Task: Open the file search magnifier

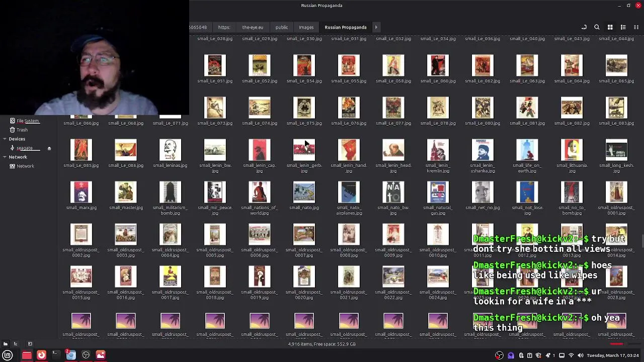Action: click(x=597, y=27)
